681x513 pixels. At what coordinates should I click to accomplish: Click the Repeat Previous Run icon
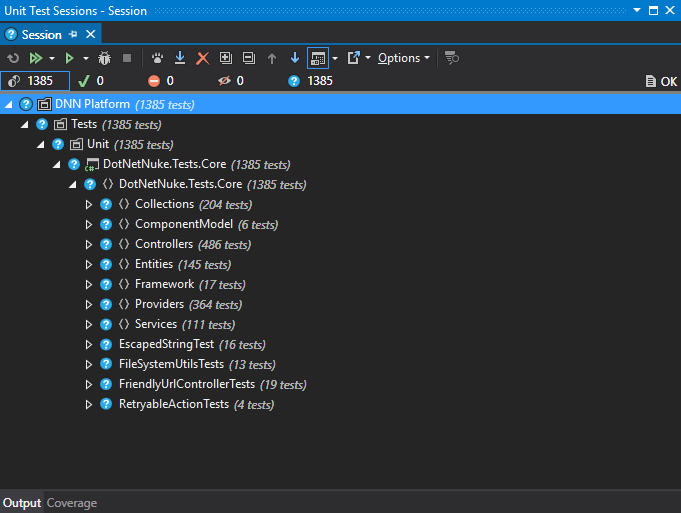pos(13,58)
